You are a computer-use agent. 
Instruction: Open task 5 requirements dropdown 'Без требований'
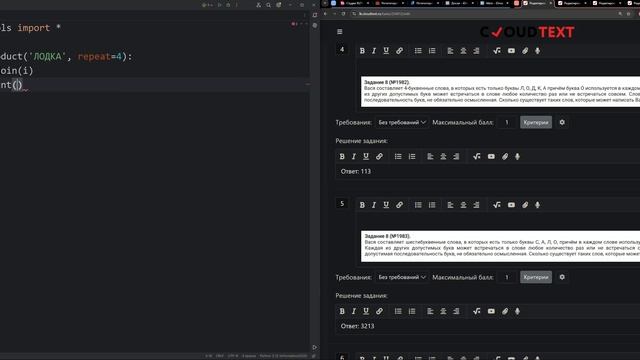(402, 277)
